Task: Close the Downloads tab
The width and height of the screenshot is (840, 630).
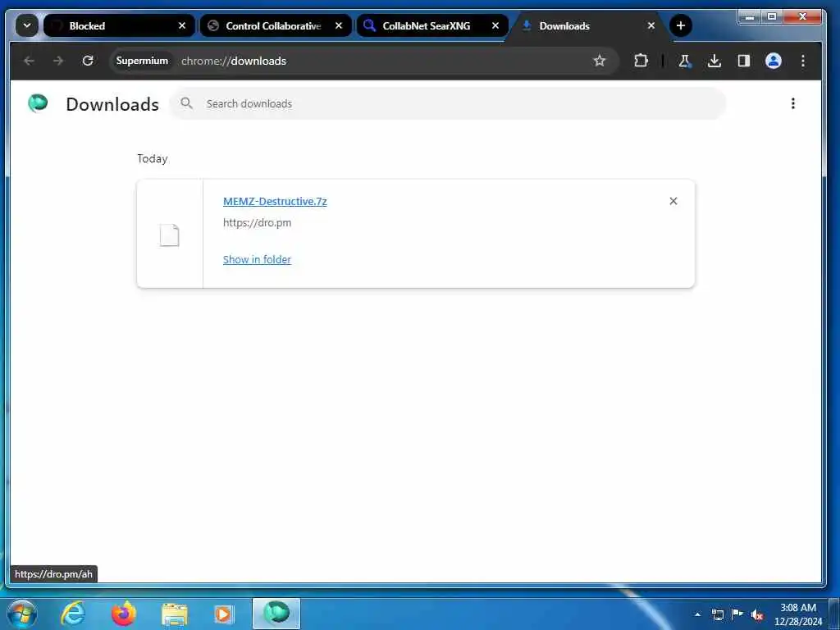Action: click(x=651, y=25)
